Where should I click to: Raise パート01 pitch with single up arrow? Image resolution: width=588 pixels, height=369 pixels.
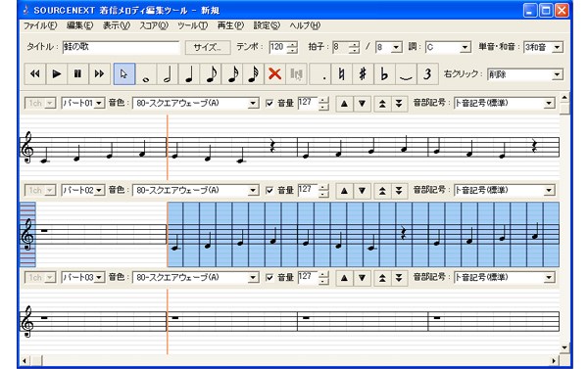[x=344, y=104]
